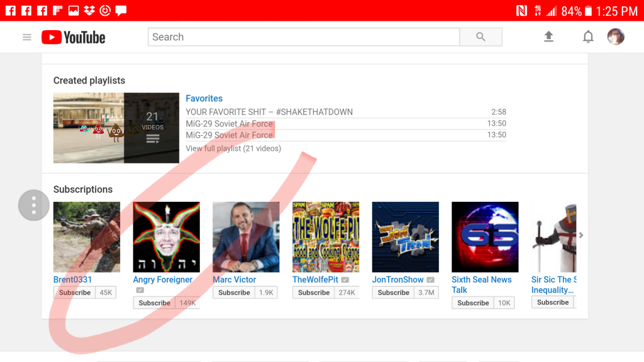Play YOUR FAVORITE SHIT – #SHAKETHATDOWN video
Image resolution: width=644 pixels, height=362 pixels.
click(x=269, y=112)
